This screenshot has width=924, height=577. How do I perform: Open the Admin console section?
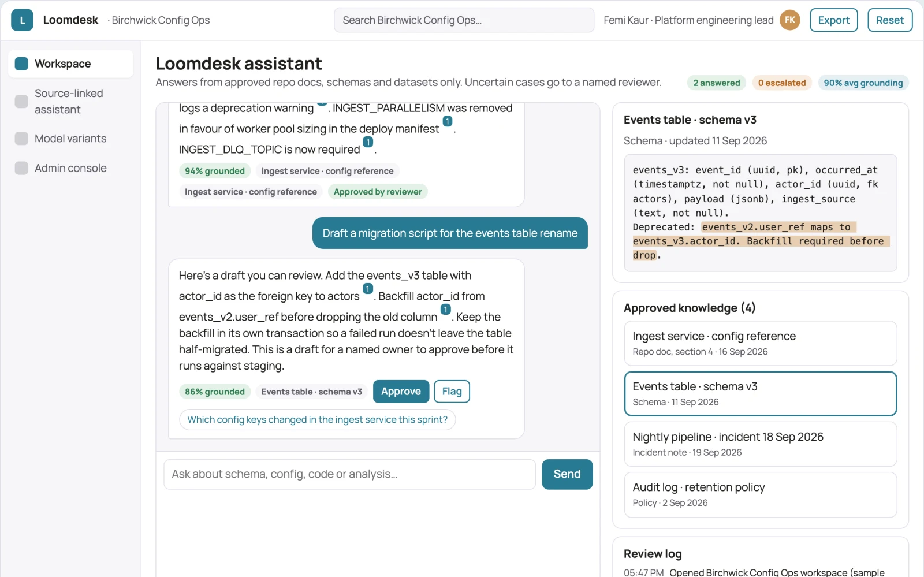pyautogui.click(x=70, y=168)
